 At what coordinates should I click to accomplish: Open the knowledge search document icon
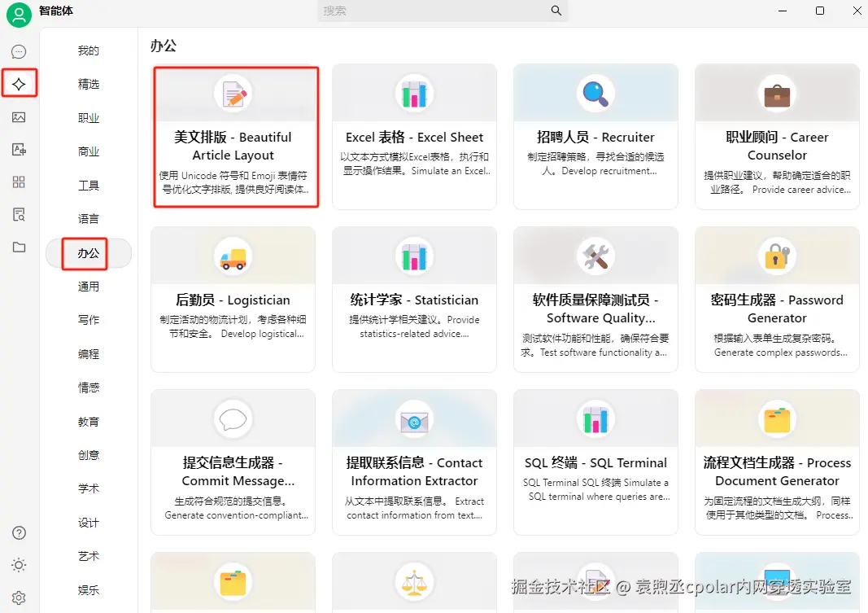pos(19,214)
